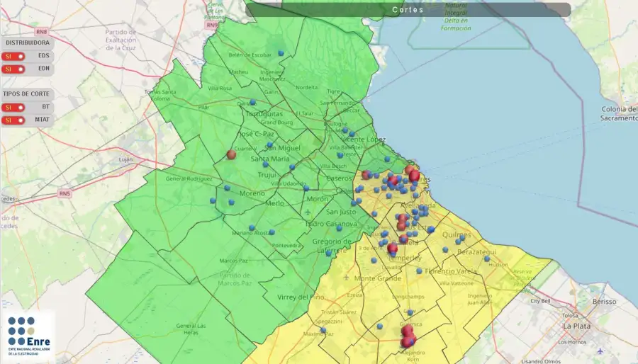The height and width of the screenshot is (364, 638).
Task: Click the Colonia del Sacramento label
Action: (620, 113)
